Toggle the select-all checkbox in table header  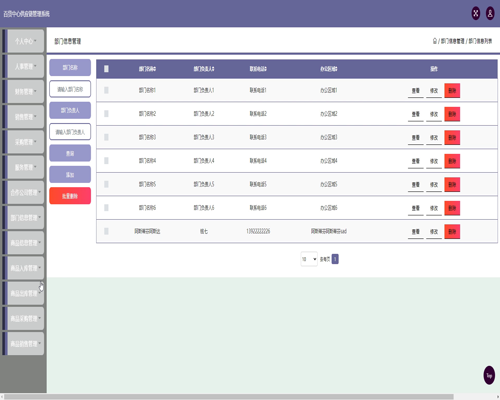tap(106, 69)
